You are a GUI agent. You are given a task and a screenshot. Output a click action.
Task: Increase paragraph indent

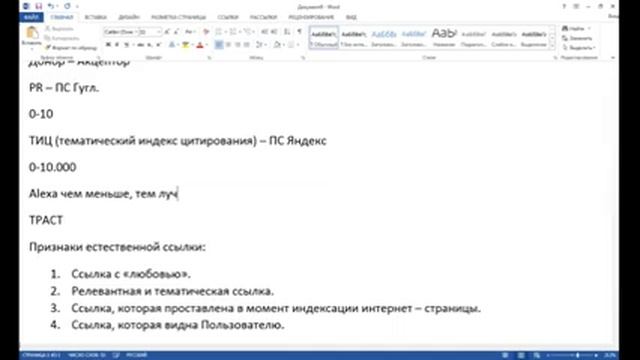[x=274, y=32]
